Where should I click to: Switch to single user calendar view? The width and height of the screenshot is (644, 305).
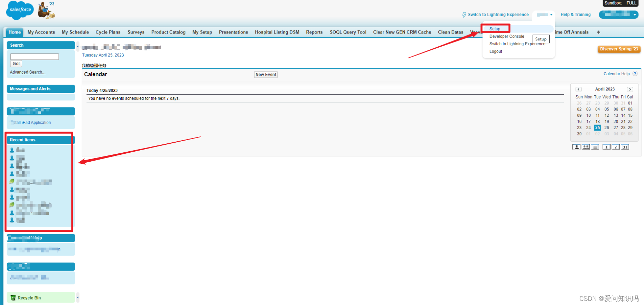point(576,147)
